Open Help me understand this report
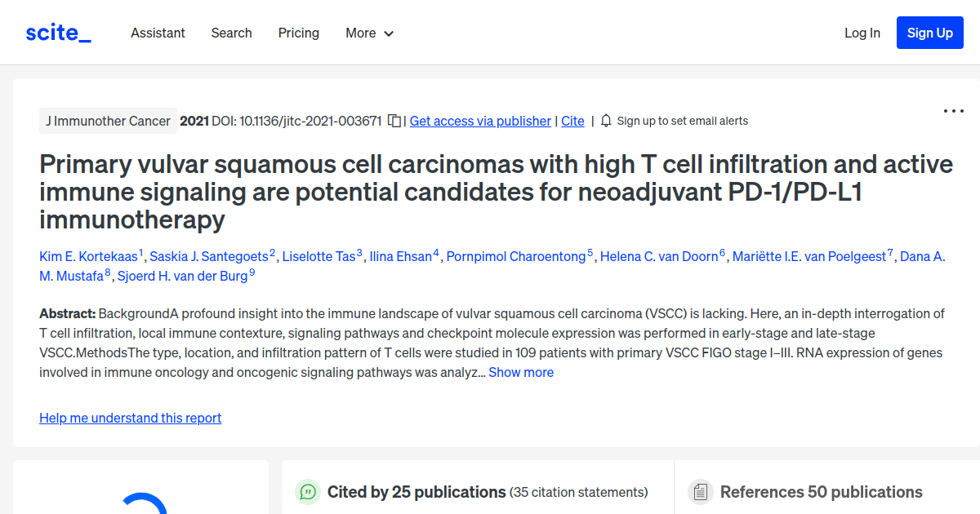Screen dimensions: 980x514 [x=130, y=418]
